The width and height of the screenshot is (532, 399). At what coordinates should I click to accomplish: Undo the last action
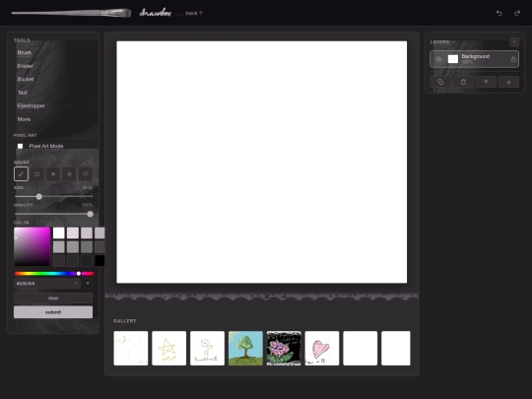[x=499, y=13]
